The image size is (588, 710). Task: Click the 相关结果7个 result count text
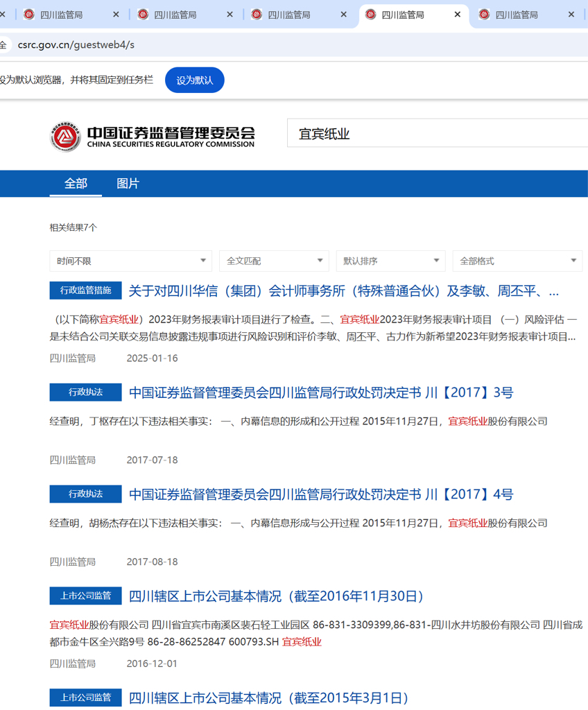click(73, 227)
